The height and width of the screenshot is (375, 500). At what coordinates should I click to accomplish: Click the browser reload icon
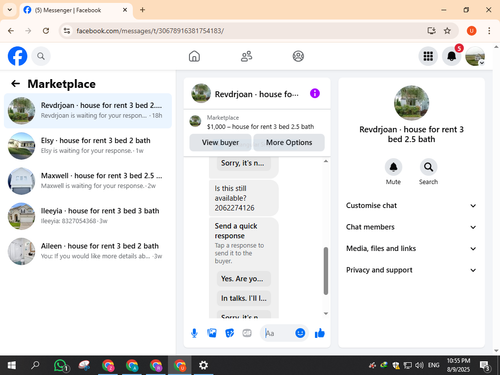46,31
